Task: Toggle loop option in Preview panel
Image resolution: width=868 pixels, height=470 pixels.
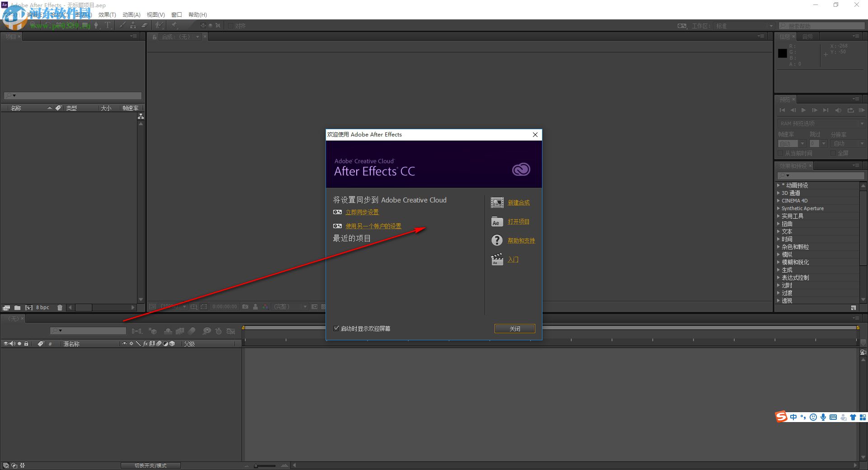Action: click(x=850, y=110)
